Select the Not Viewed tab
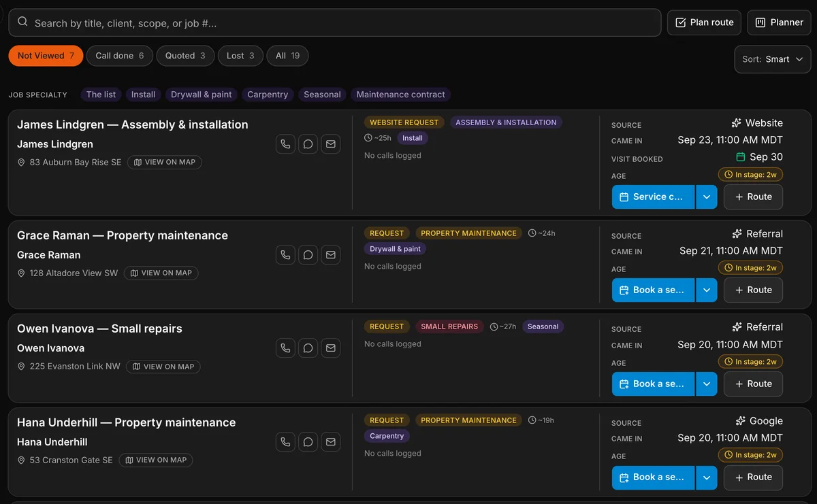817x504 pixels. click(46, 56)
